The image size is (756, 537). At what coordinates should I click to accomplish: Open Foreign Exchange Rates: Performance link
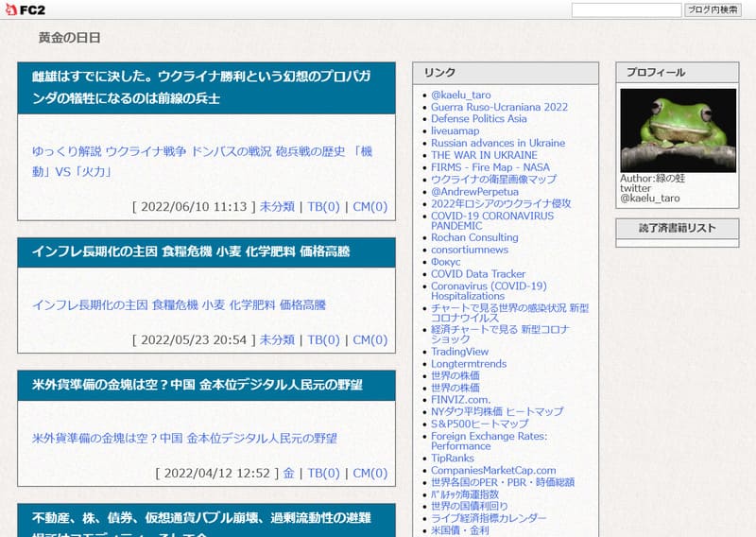(489, 441)
